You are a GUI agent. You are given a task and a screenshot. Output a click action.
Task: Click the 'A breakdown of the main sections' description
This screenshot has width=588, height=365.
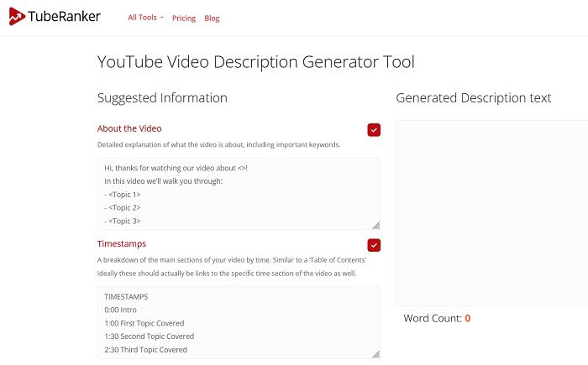click(x=232, y=260)
